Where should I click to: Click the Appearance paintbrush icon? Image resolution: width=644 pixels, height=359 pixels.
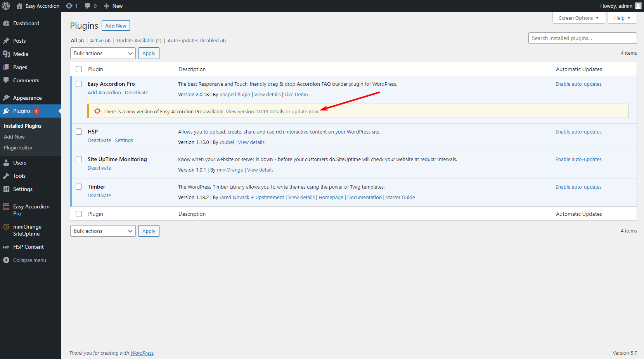pos(6,98)
